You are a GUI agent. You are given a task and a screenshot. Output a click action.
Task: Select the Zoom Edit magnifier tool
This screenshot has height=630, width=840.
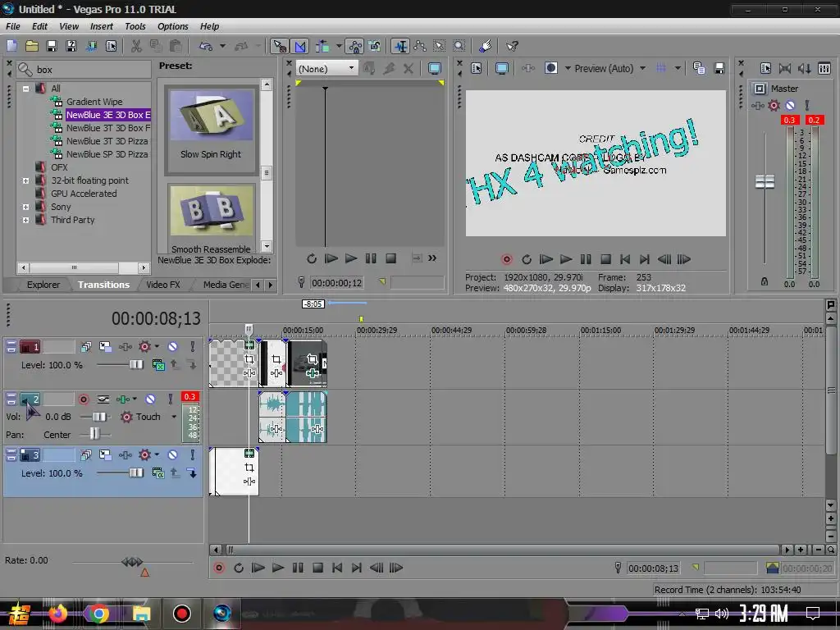(459, 46)
